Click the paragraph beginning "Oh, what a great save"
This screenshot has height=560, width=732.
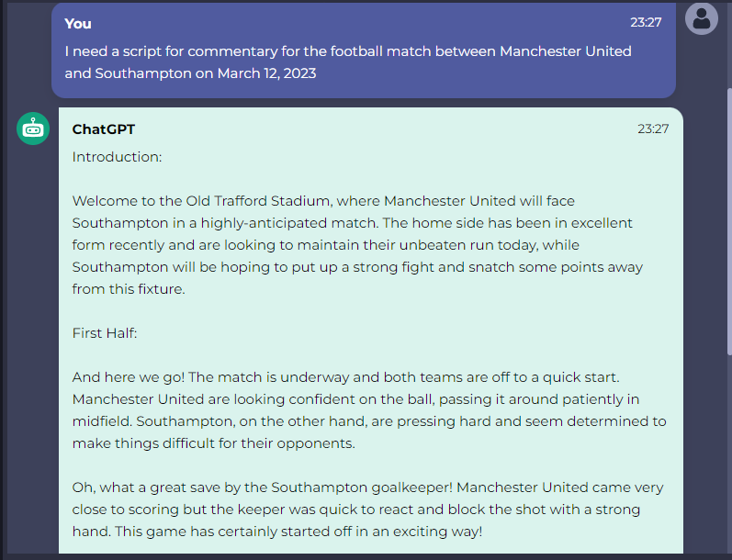[x=368, y=510]
